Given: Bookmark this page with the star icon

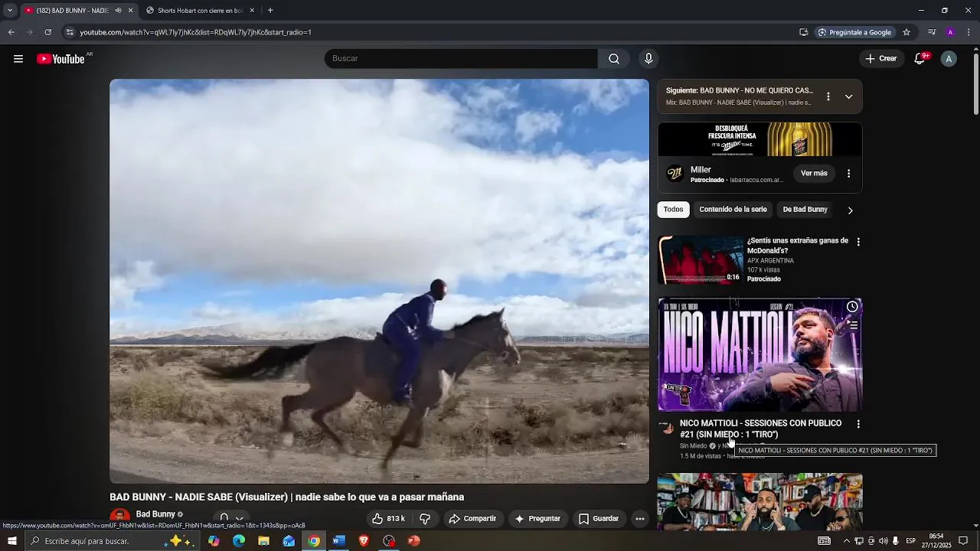Looking at the screenshot, I should coord(906,32).
